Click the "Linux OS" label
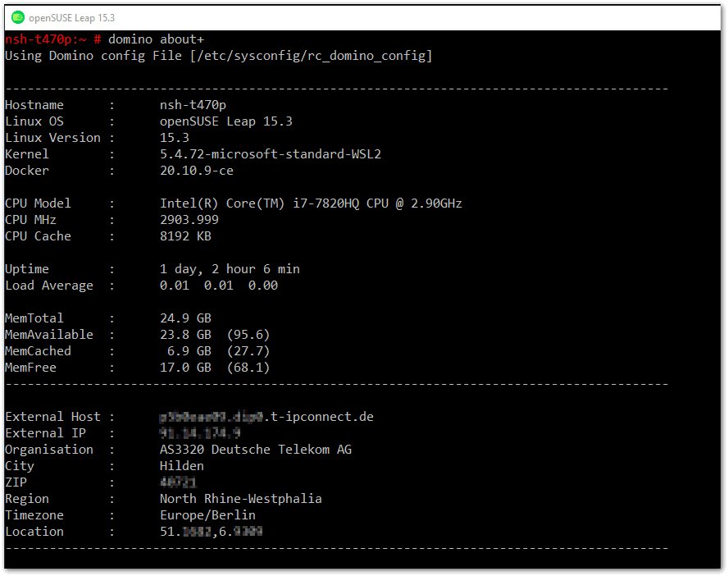This screenshot has height=576, width=728. point(34,121)
